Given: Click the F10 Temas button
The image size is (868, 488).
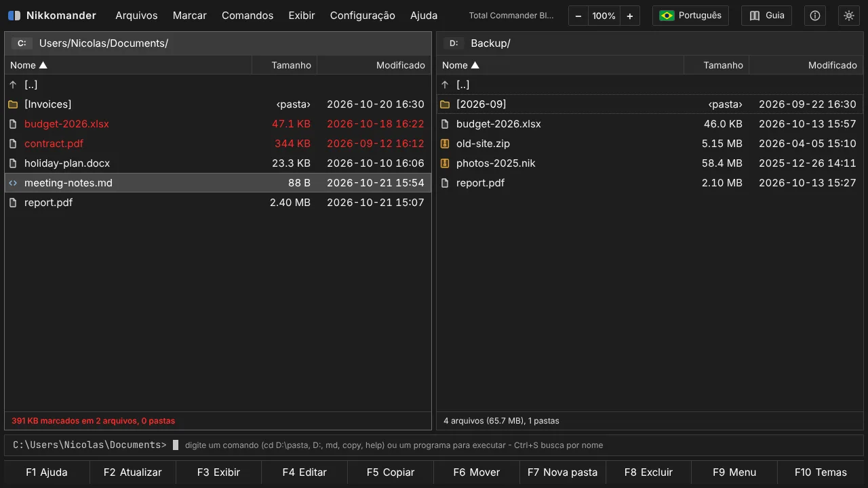Looking at the screenshot, I should (821, 472).
